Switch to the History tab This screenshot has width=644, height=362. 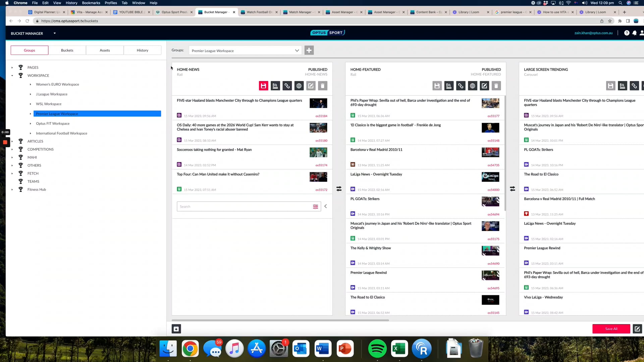point(142,50)
